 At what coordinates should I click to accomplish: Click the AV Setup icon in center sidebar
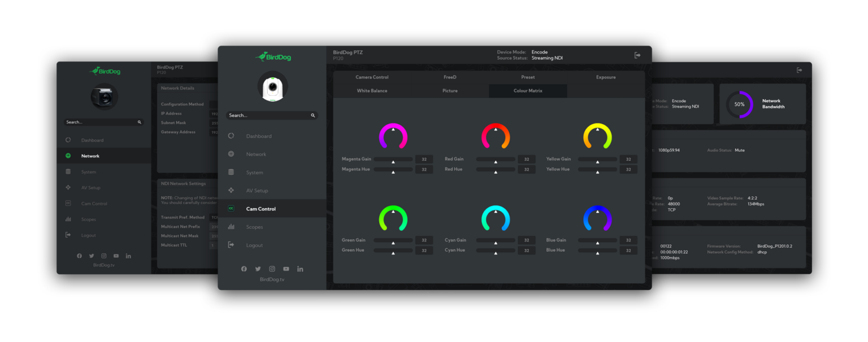click(231, 190)
